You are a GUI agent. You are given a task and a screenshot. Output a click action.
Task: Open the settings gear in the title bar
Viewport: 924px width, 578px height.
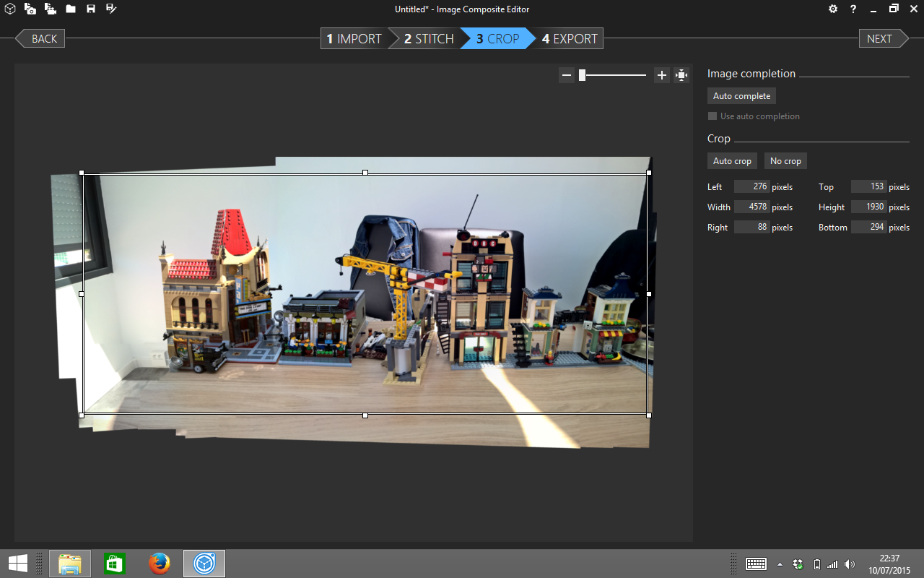[833, 9]
